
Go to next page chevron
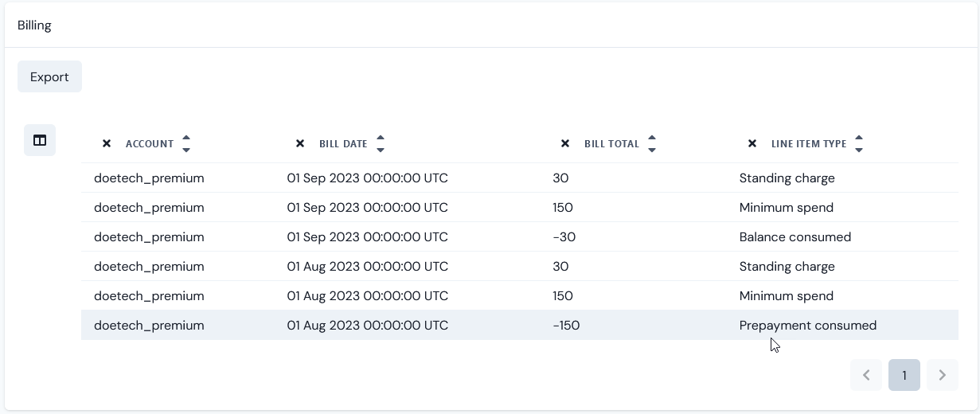pyautogui.click(x=943, y=375)
